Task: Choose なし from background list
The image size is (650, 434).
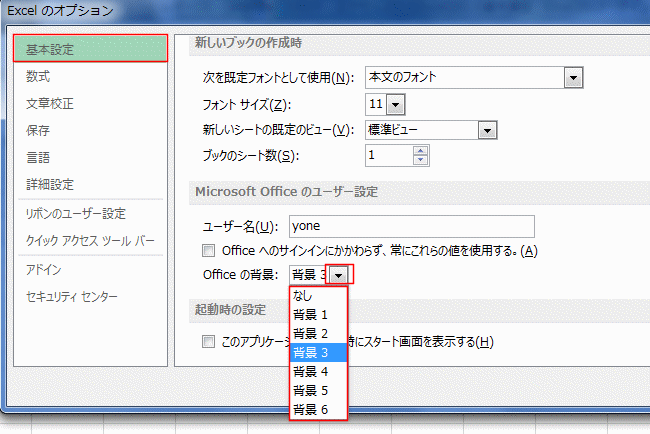Action: click(x=318, y=296)
